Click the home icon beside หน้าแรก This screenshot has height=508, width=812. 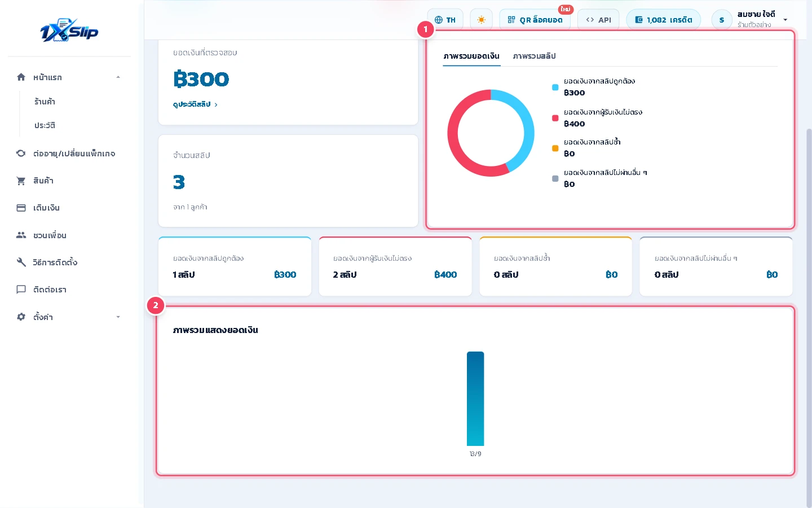[21, 77]
